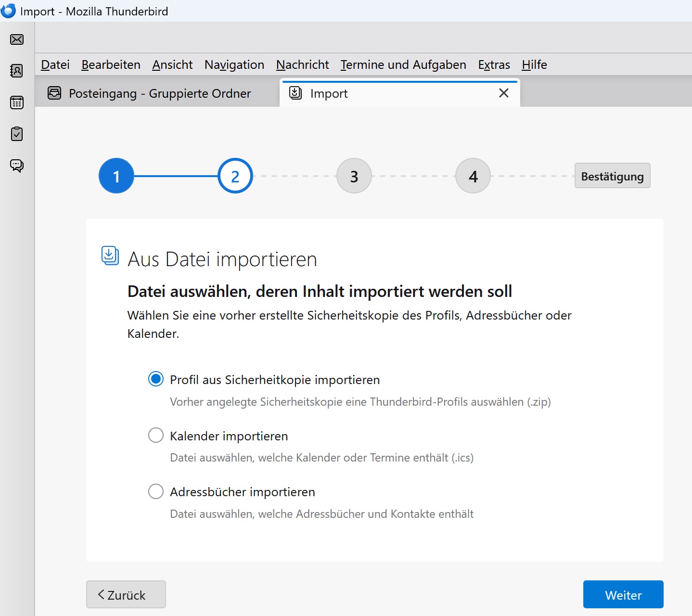The width and height of the screenshot is (692, 616).
Task: Open the Mail space in sidebar
Action: [17, 39]
